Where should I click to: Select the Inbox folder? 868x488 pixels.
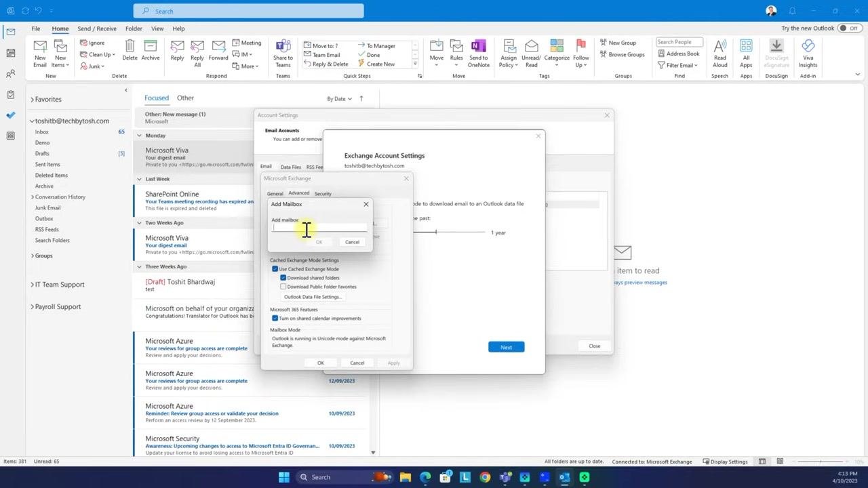tap(42, 132)
